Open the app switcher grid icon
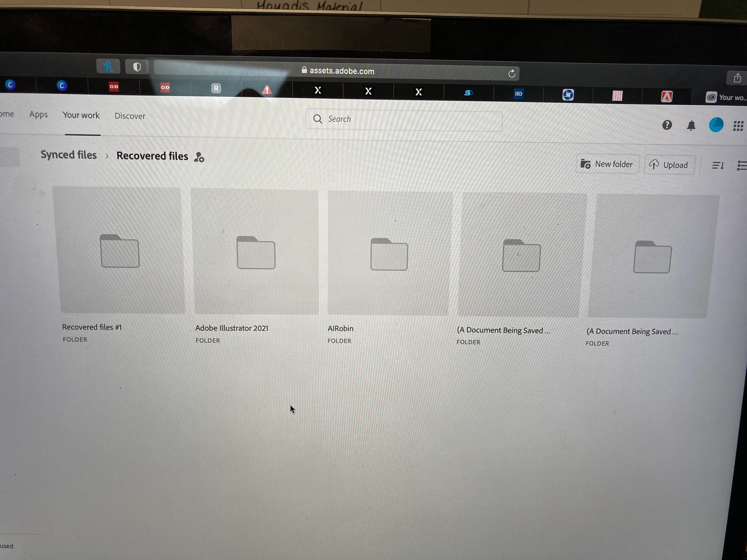This screenshot has height=560, width=747. tap(738, 126)
